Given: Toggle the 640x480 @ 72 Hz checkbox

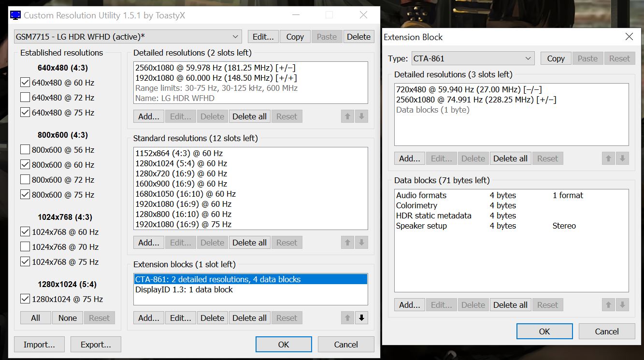Looking at the screenshot, I should pos(25,98).
